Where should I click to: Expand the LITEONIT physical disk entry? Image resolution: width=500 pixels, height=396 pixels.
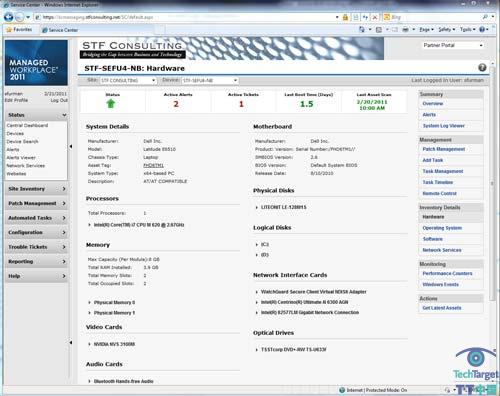(x=257, y=207)
